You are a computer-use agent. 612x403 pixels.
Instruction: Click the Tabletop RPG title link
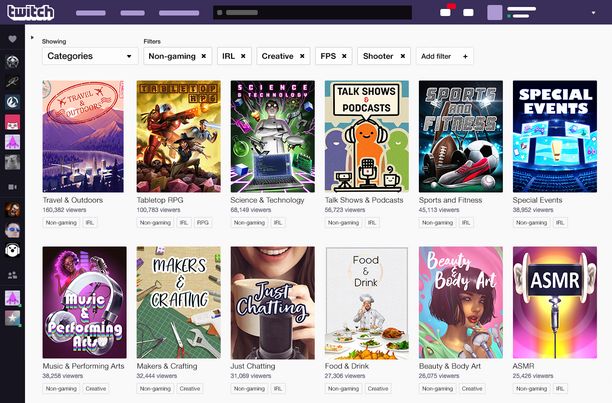click(x=160, y=200)
